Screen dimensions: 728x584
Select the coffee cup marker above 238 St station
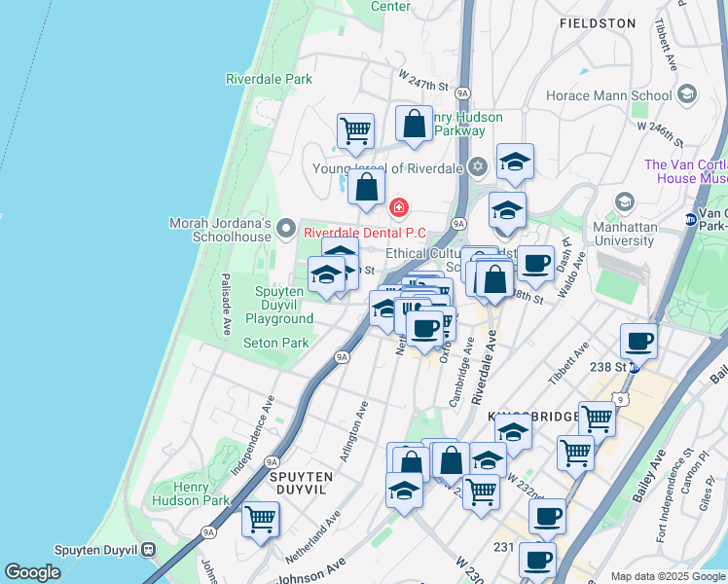pos(638,343)
